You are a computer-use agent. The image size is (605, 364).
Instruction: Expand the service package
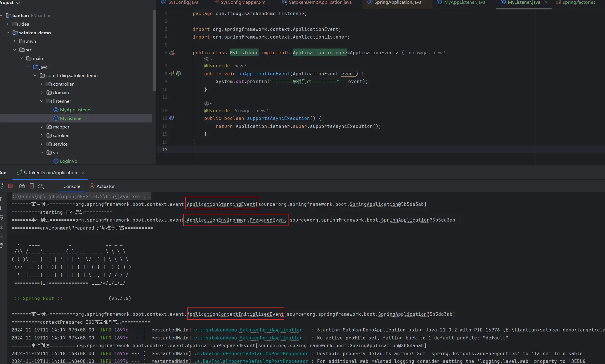coord(42,144)
